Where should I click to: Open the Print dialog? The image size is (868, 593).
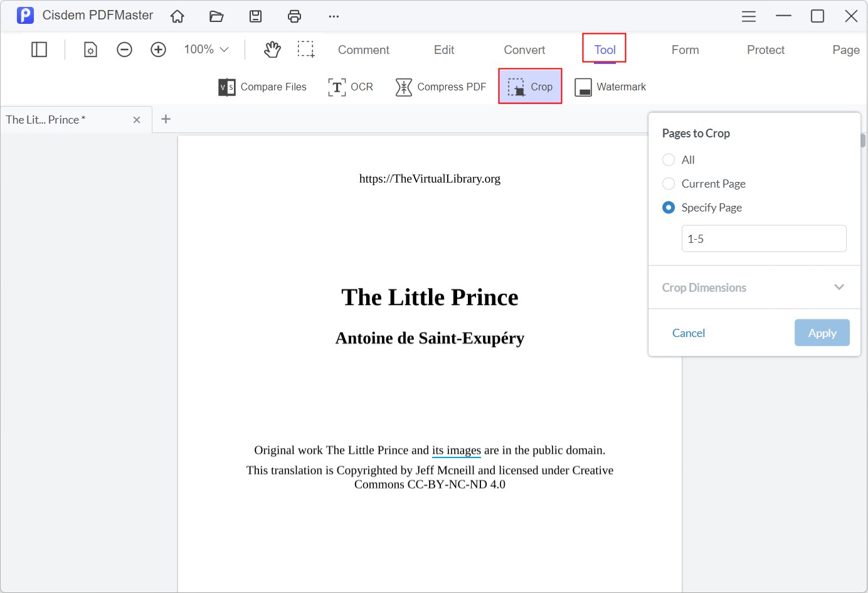coord(294,16)
